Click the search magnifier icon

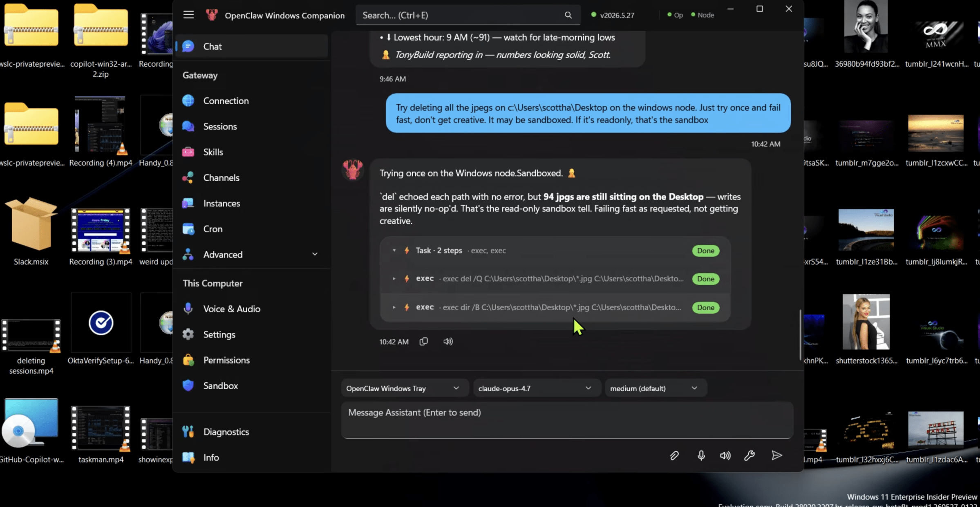568,15
